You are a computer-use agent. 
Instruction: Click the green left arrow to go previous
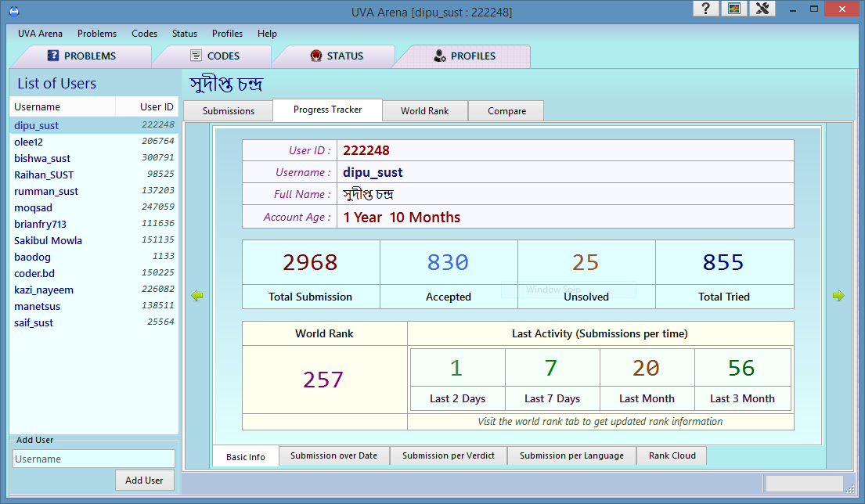coord(197,296)
